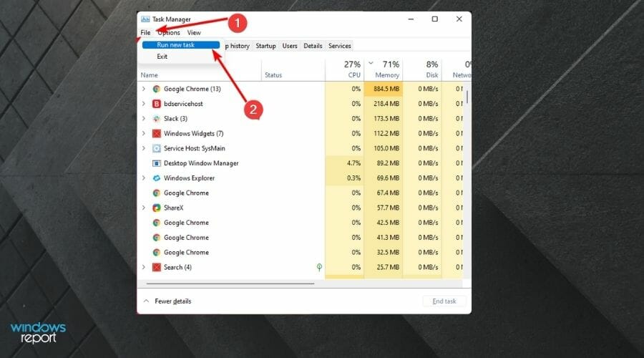644x358 pixels.
Task: Minimize the Task Manager window
Action: pyautogui.click(x=411, y=19)
